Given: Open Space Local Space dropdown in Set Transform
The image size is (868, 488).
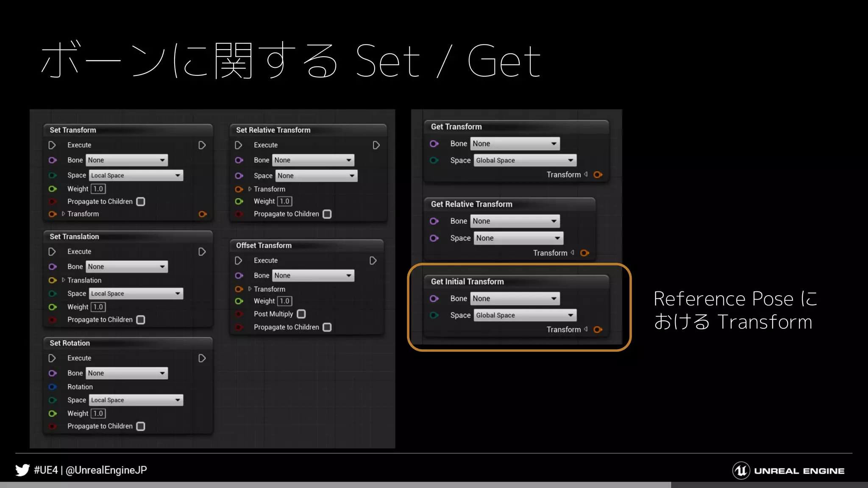Looking at the screenshot, I should click(136, 175).
